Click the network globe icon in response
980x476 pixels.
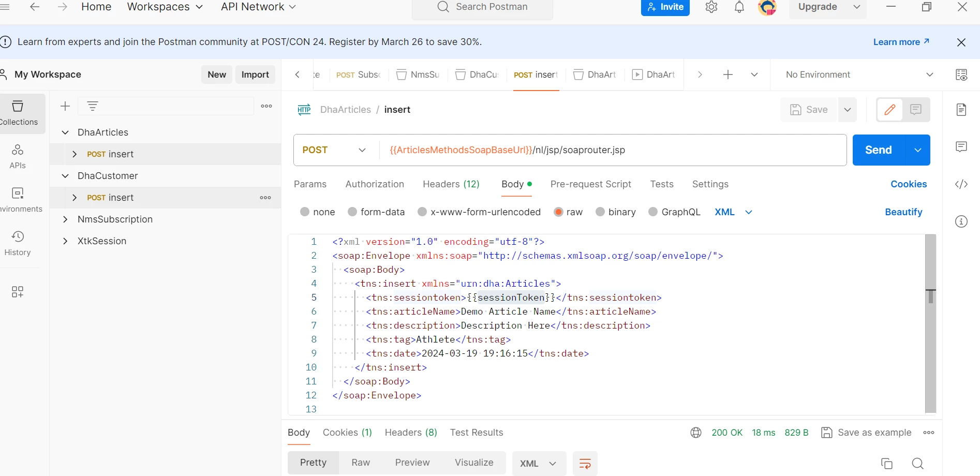coord(696,433)
